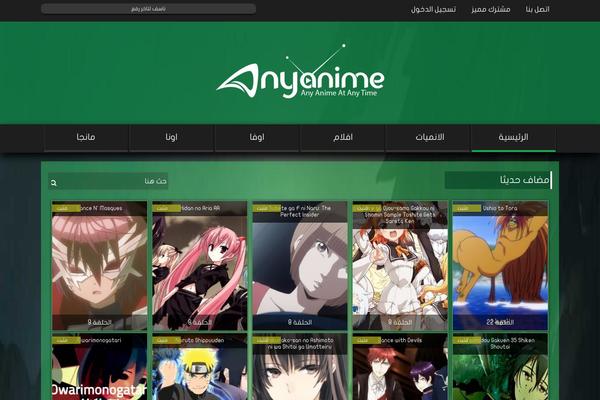The image size is (600, 400).
Task: Click the yellow badge on Ushio to Tora
Action: click(467, 208)
